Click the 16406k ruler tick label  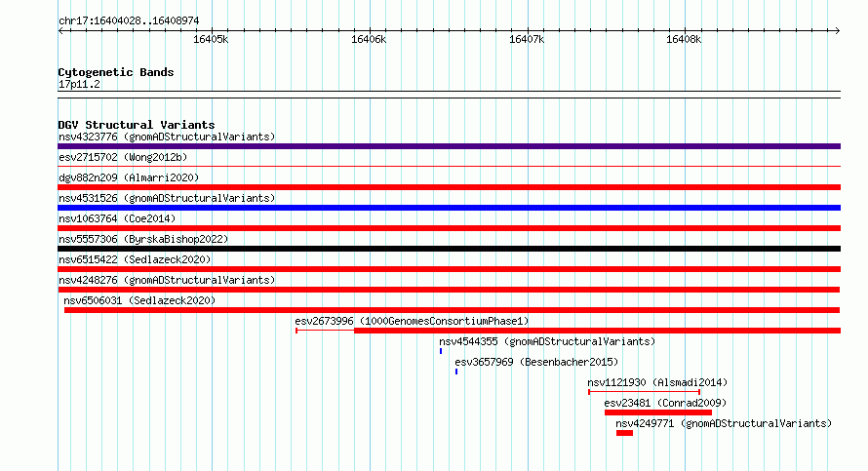(x=369, y=39)
